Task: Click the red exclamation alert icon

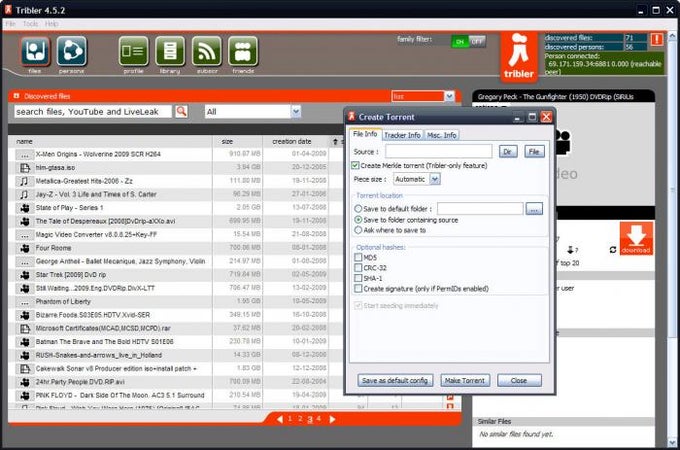Action: 657,39
